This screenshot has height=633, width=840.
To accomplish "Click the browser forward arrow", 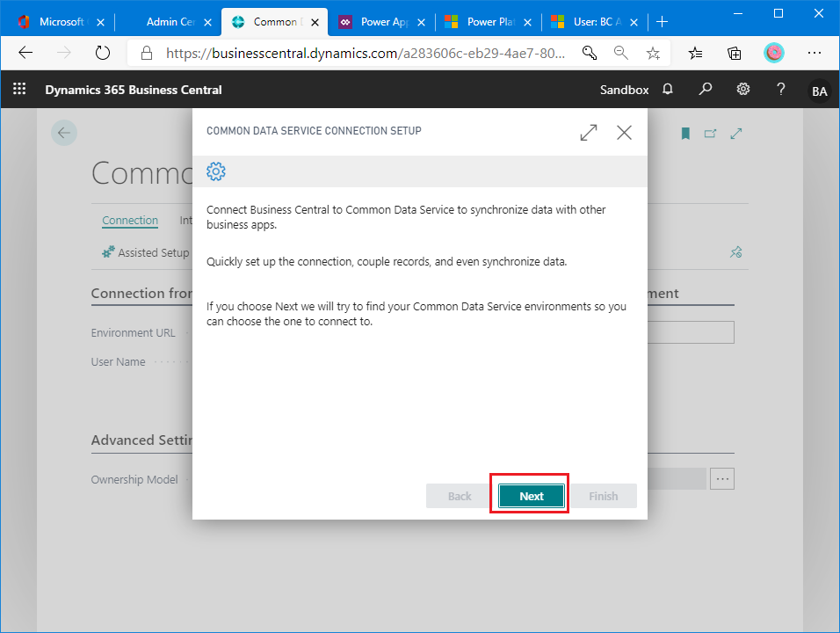I will [x=64, y=53].
